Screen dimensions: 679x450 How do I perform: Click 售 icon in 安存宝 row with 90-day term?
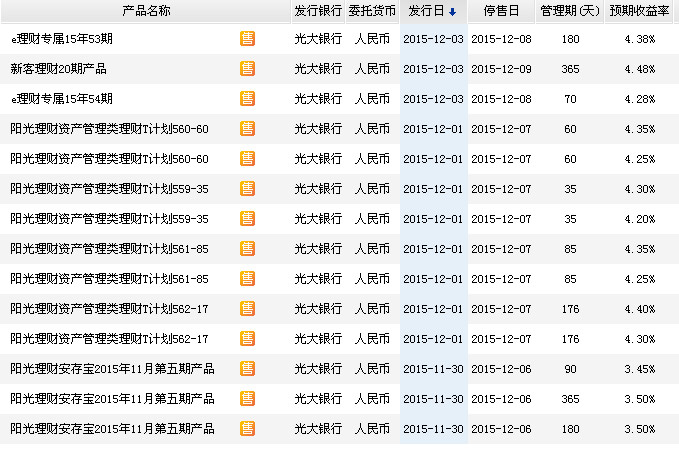pos(247,369)
